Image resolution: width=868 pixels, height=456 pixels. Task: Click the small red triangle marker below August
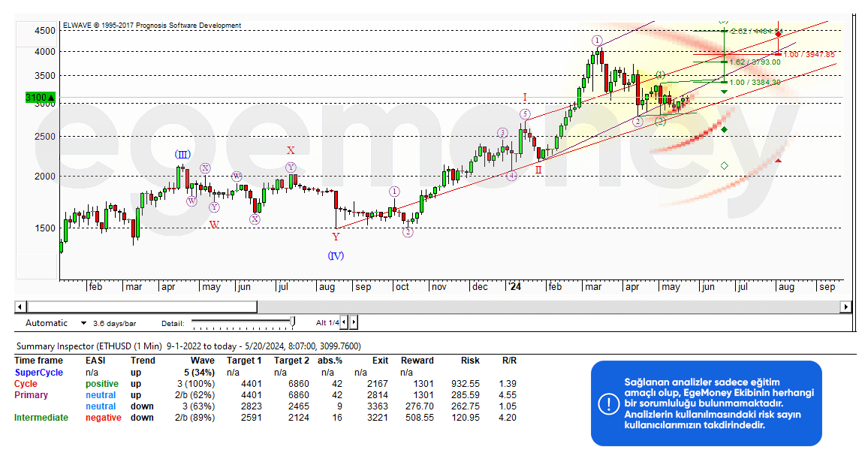(779, 160)
